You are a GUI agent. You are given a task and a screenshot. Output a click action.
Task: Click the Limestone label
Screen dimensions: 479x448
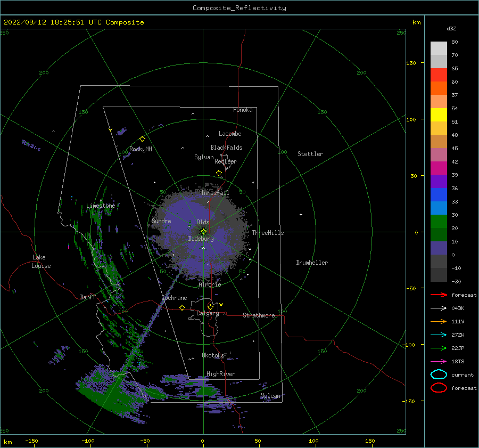click(x=101, y=206)
